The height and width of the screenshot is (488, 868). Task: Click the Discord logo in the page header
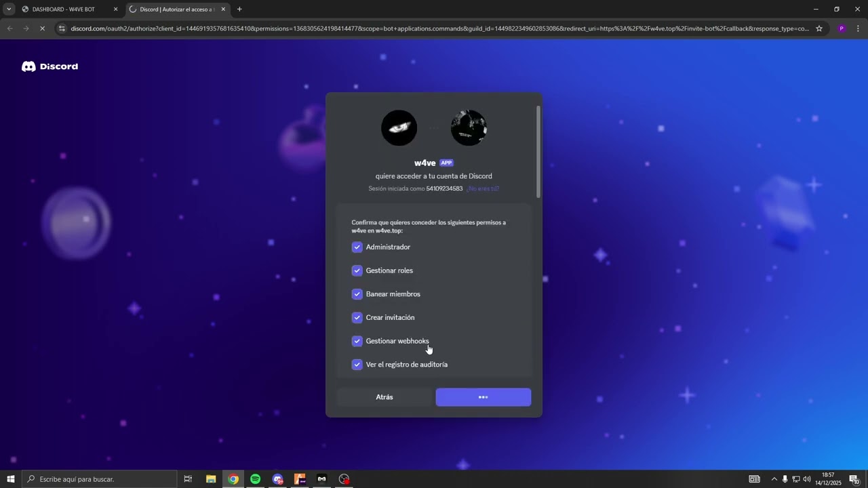[x=50, y=66]
